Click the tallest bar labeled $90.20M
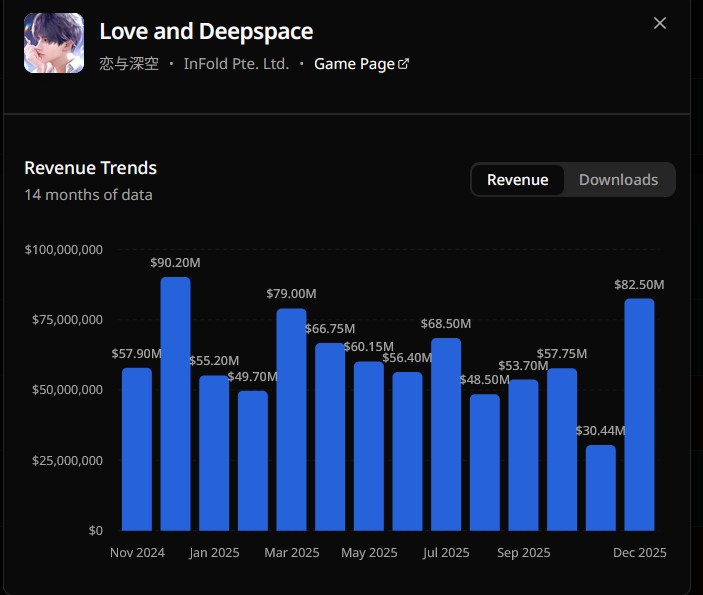This screenshot has width=703, height=595. 176,404
